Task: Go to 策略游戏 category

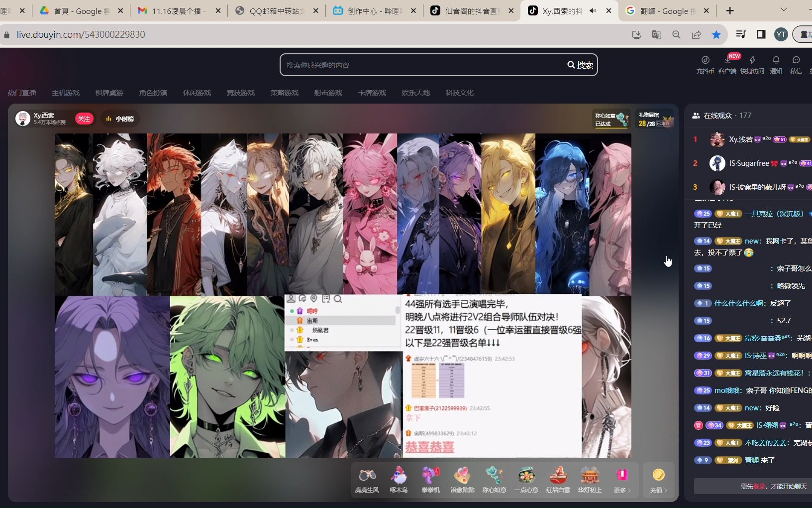Action: click(x=285, y=93)
